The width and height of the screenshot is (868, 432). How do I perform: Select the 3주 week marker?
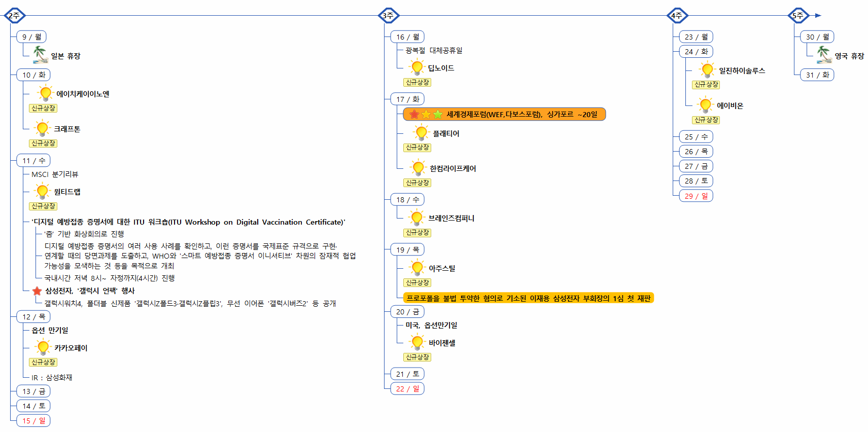(389, 16)
